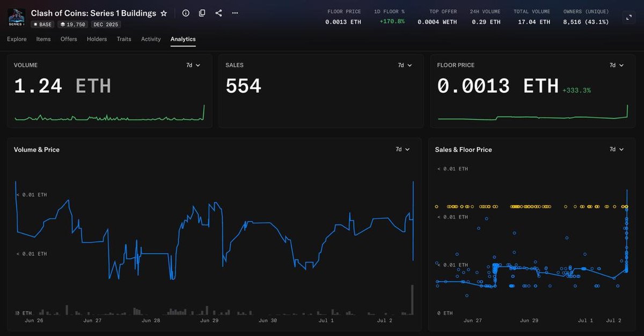The width and height of the screenshot is (644, 336).
Task: Go to the Activity tab
Action: [151, 39]
